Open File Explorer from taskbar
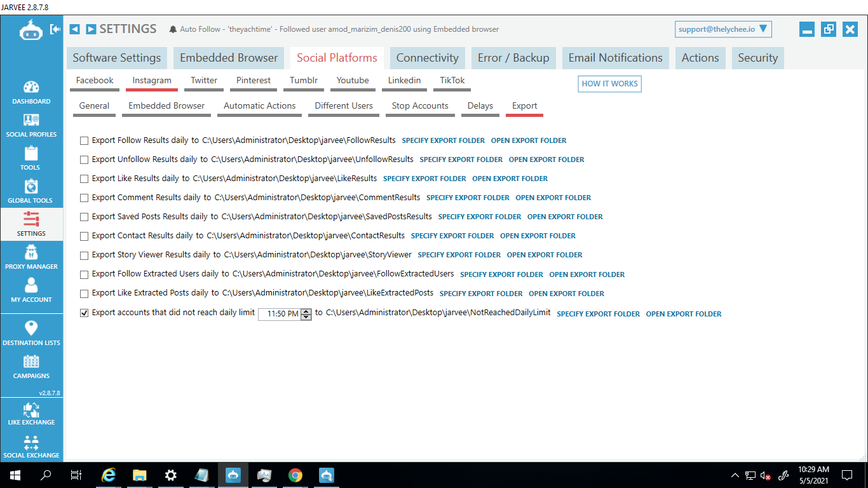This screenshot has width=868, height=488. coord(140,475)
